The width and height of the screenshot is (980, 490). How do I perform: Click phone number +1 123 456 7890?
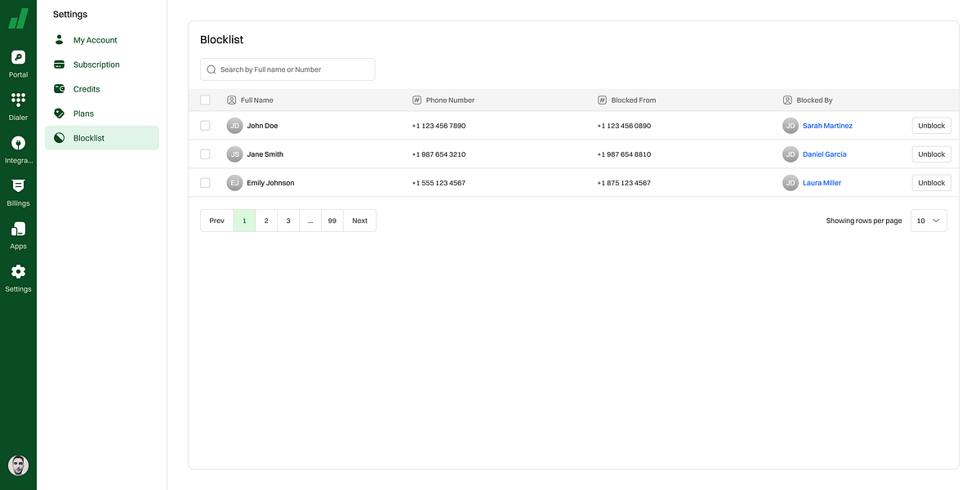[x=439, y=126]
